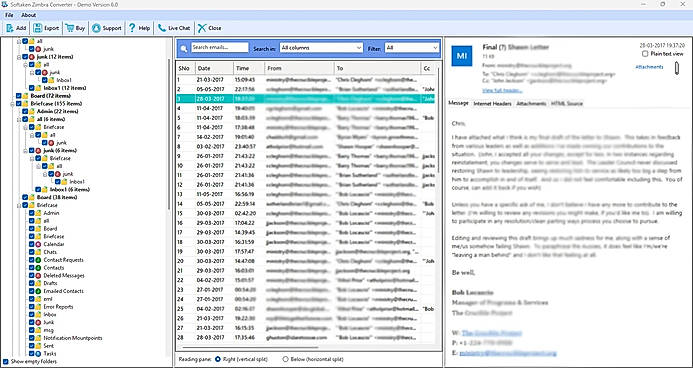Open the Filter dropdown
This screenshot has width=693, height=368.
411,48
